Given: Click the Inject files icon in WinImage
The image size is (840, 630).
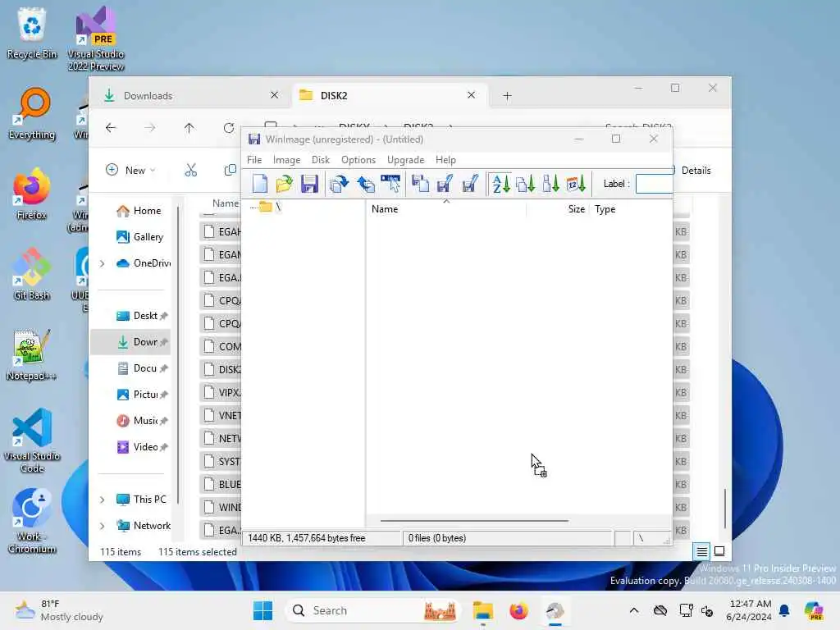Looking at the screenshot, I should [x=365, y=184].
